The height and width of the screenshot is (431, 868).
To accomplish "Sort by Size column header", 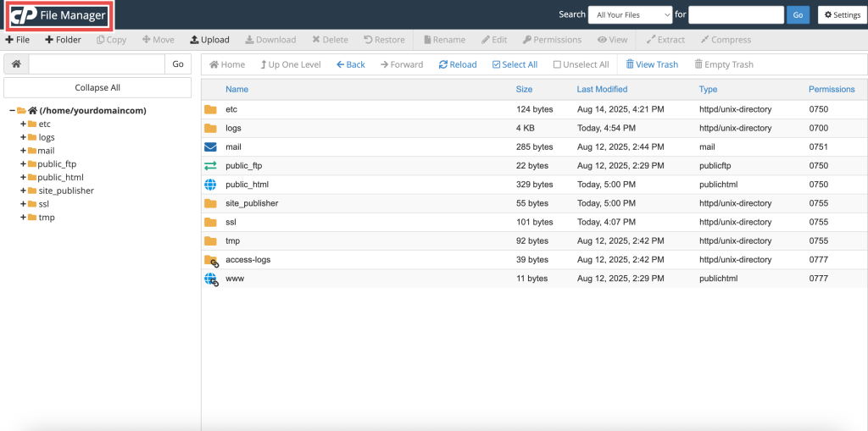I will 524,89.
